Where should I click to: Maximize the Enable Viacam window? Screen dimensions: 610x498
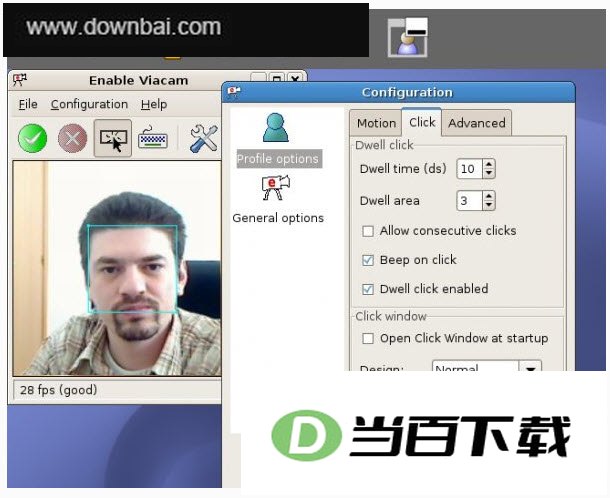coord(277,79)
